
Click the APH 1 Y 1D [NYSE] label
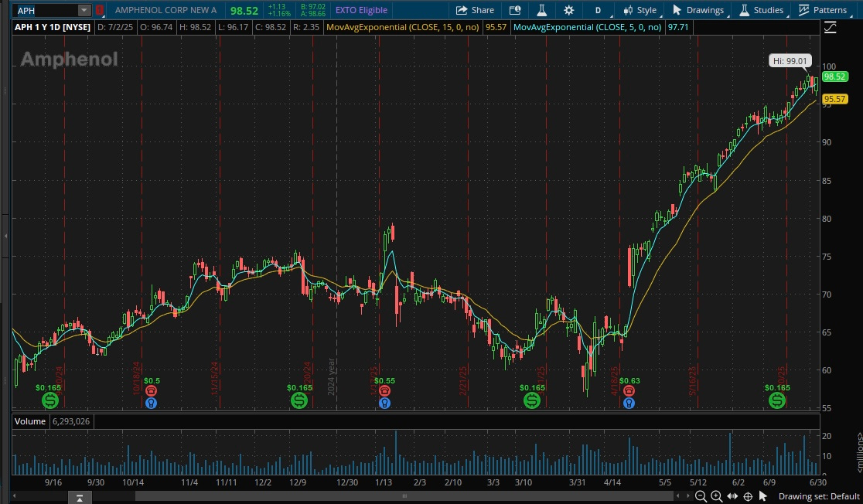pos(53,27)
